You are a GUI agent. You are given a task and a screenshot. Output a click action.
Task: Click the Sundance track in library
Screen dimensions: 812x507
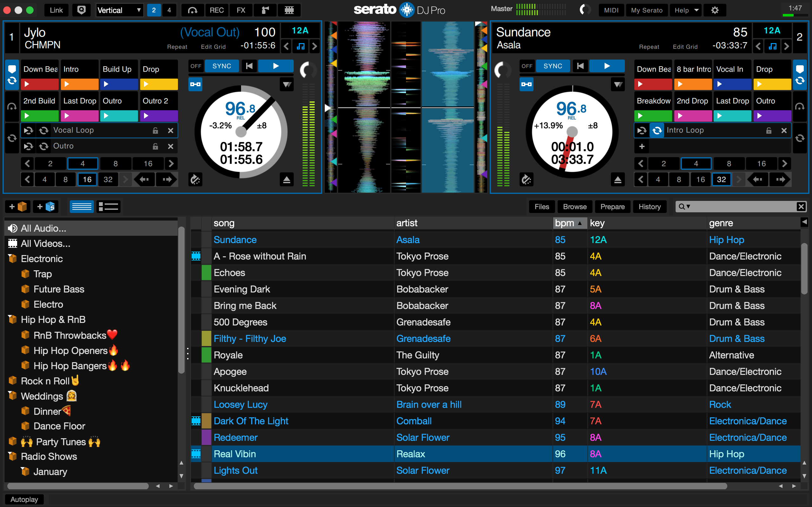click(x=234, y=240)
